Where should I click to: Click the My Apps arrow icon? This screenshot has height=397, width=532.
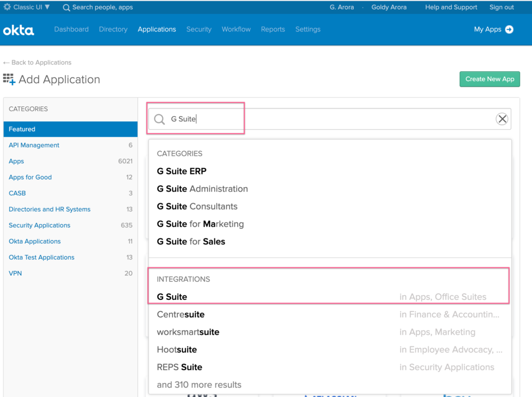(x=509, y=29)
